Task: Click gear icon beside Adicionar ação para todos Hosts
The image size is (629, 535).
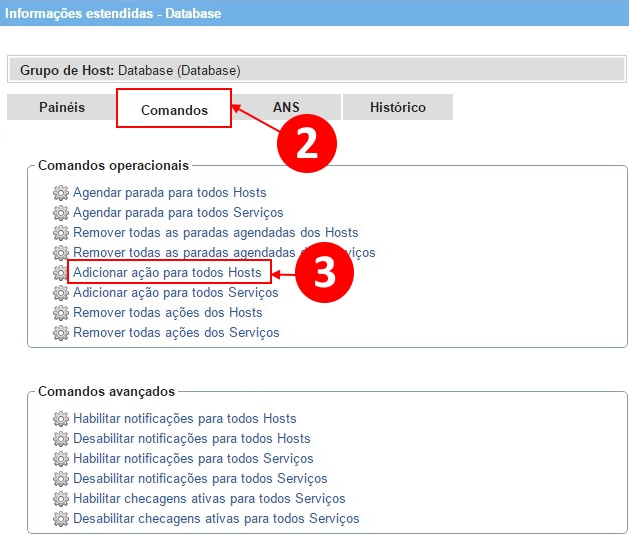Action: (61, 272)
